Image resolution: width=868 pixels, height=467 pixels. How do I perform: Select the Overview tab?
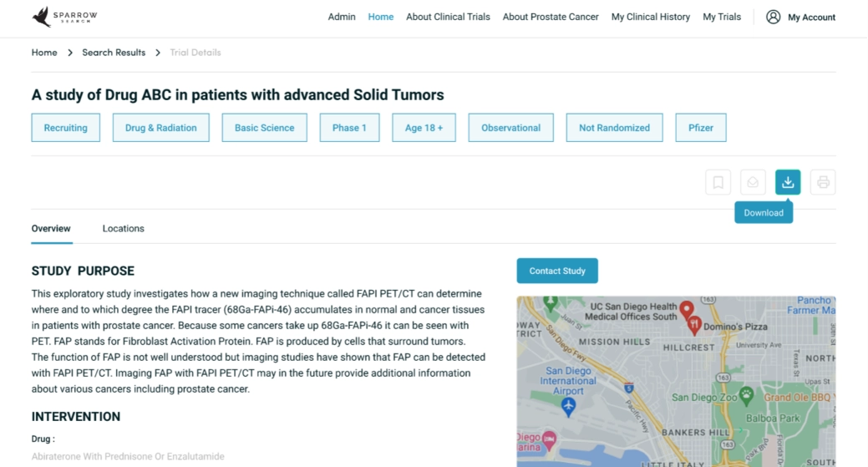click(51, 229)
